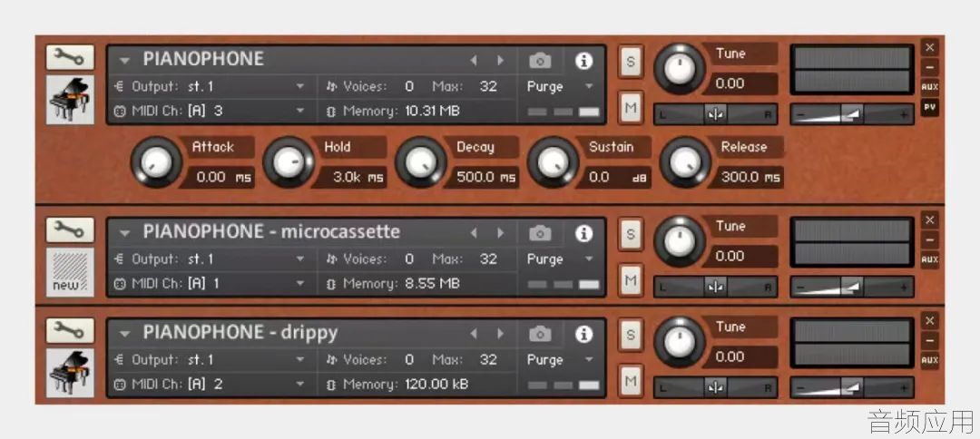Image resolution: width=980 pixels, height=439 pixels.
Task: Go to the next preset on microcassette
Action: pos(501,233)
